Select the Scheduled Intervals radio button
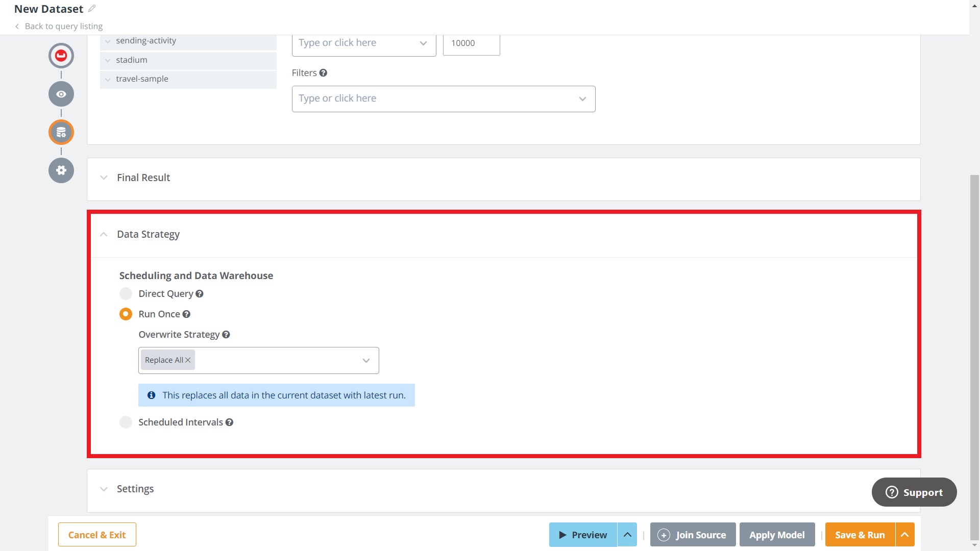Image resolution: width=980 pixels, height=551 pixels. point(126,422)
